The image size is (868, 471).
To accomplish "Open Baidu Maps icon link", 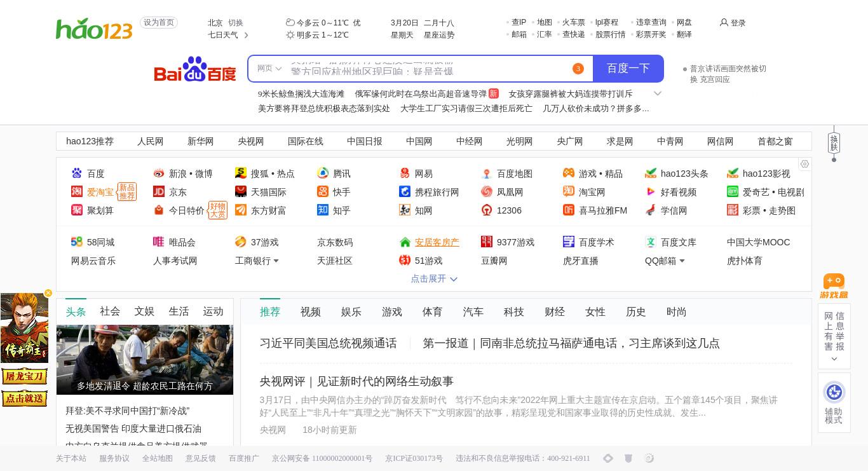I will click(x=487, y=174).
